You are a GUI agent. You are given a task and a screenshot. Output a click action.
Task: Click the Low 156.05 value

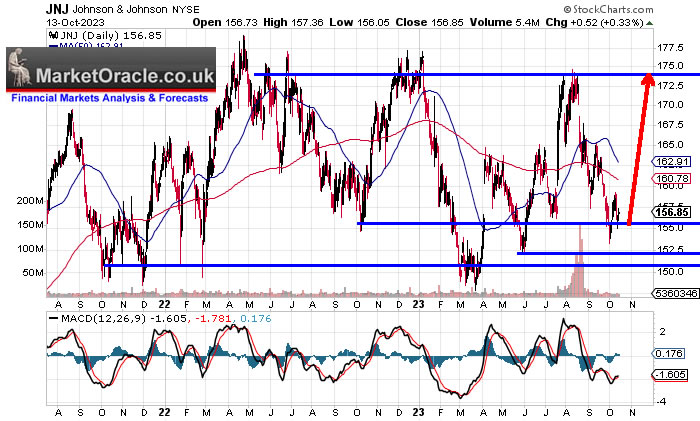tap(359, 22)
